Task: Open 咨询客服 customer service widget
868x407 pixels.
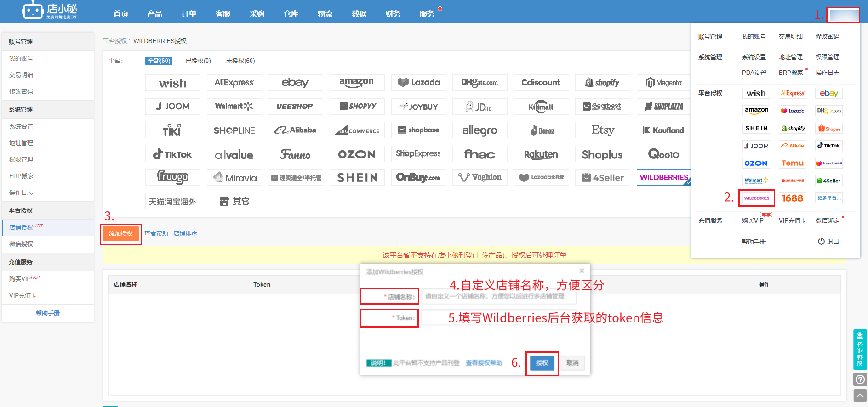Action: pos(860,350)
